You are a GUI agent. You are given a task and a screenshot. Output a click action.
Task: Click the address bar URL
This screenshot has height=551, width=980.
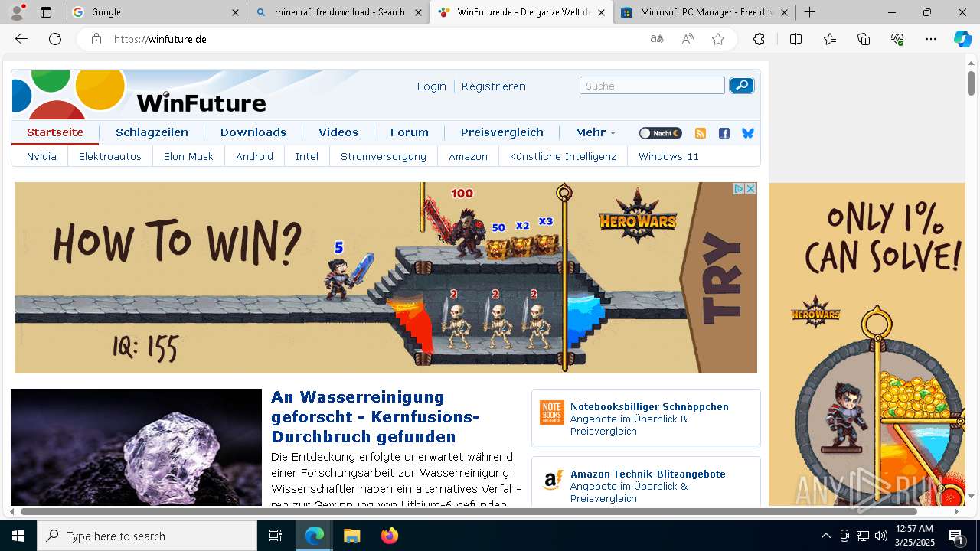coord(160,39)
